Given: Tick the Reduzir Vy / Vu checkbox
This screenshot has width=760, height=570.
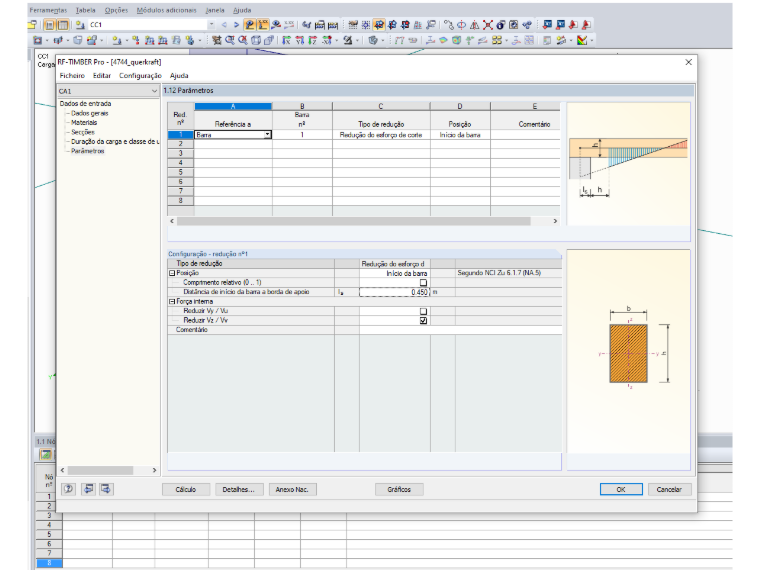Looking at the screenshot, I should pos(423,311).
